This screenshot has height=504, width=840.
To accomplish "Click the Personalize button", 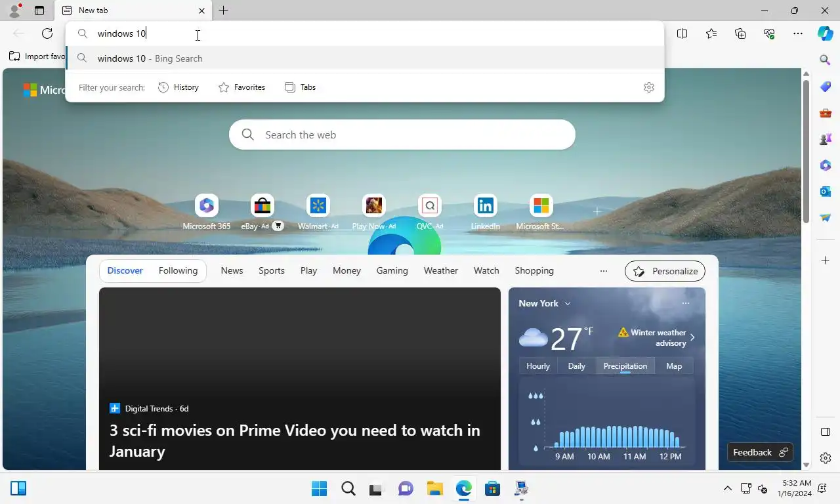I will pos(665,271).
